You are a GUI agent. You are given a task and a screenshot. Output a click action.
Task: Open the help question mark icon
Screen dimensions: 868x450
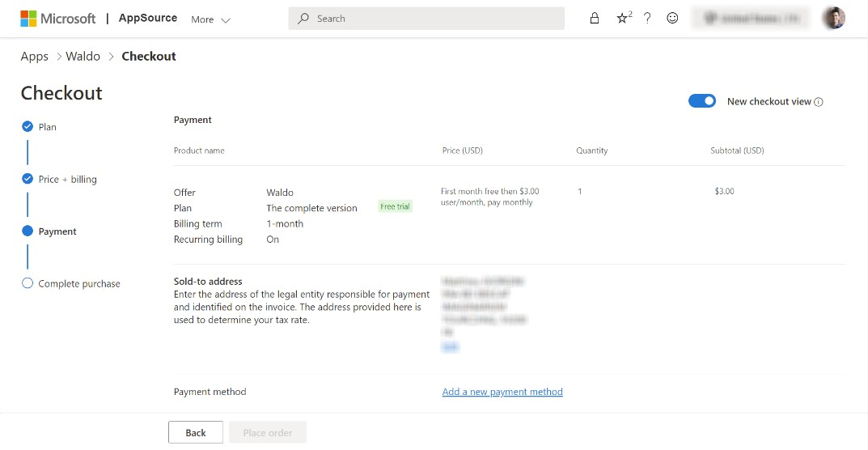tap(646, 19)
